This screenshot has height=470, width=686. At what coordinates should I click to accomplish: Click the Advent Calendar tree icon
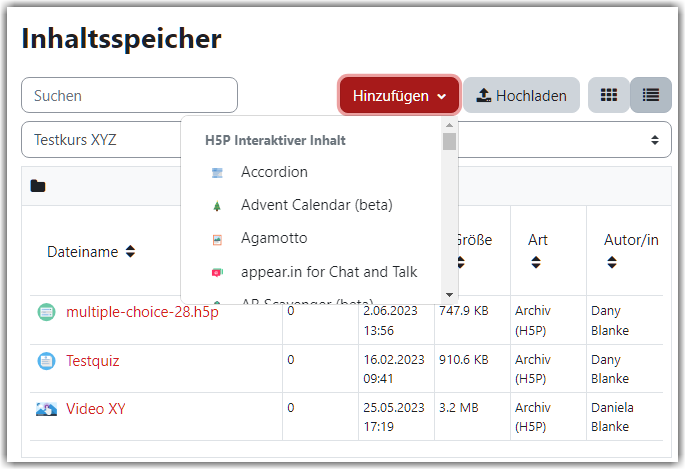(217, 206)
